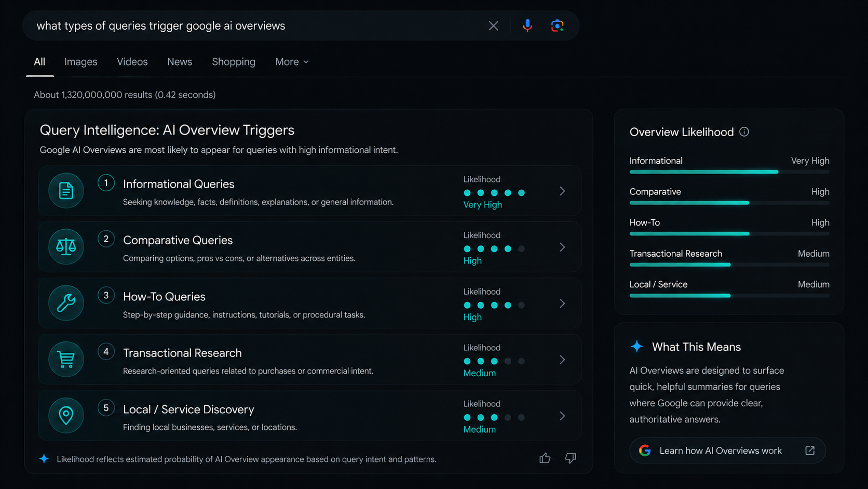Viewport: 868px width, 489px height.
Task: Open the How-To Queries title
Action: (x=164, y=297)
